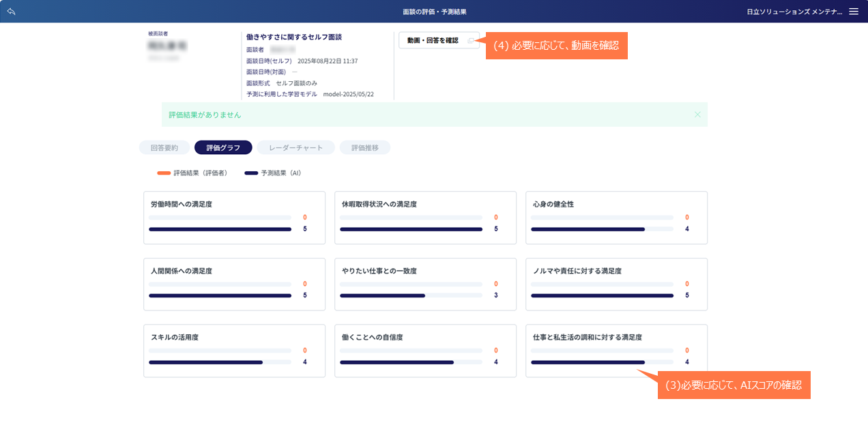This screenshot has width=868, height=427.
Task: Open the hamburger menu icon
Action: tap(853, 12)
